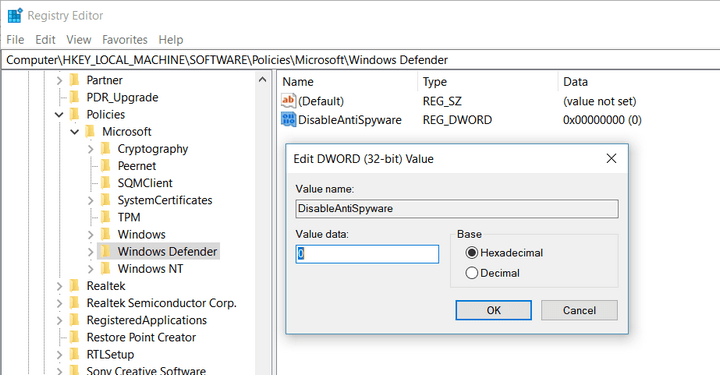This screenshot has height=375, width=720.
Task: Select the Peernet key label
Action: [x=137, y=166]
